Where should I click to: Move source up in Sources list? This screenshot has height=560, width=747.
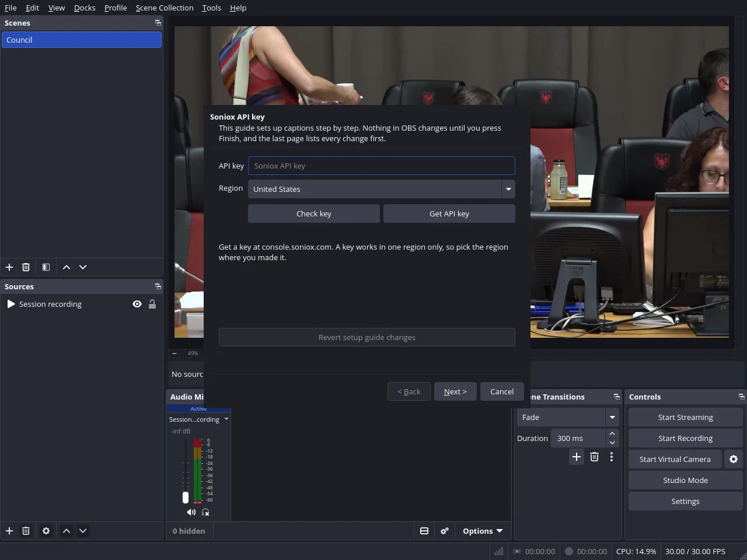67,531
